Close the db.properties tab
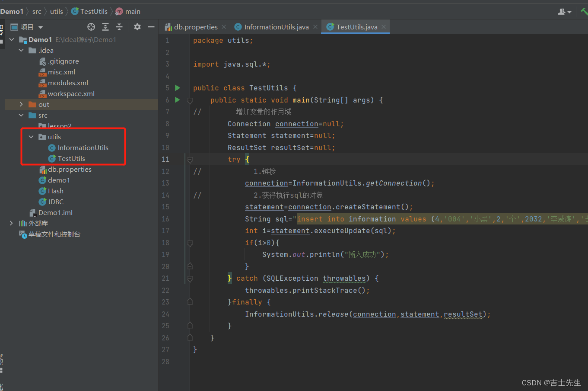This screenshot has width=588, height=391. click(x=224, y=27)
